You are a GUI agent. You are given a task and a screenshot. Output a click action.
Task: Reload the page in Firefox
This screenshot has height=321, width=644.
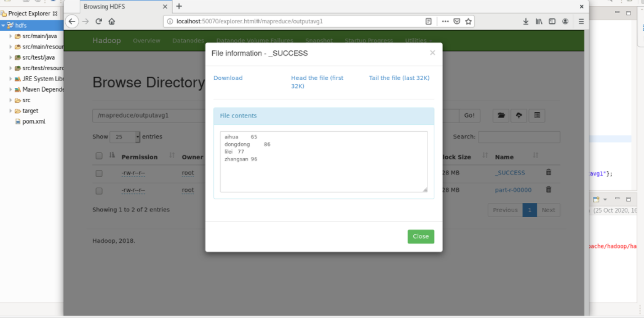click(x=98, y=21)
